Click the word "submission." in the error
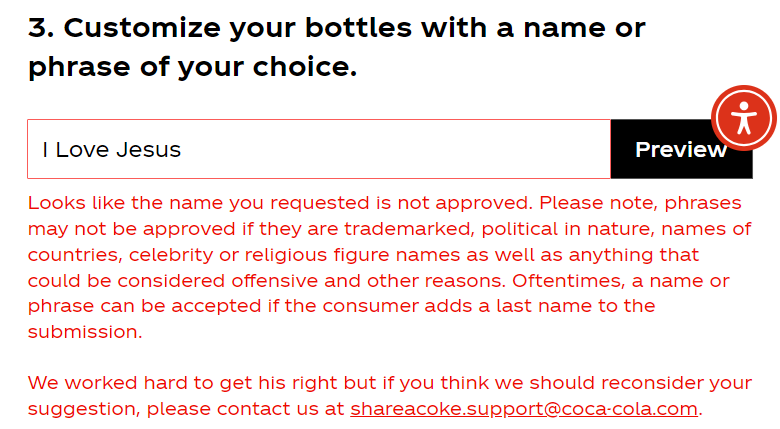 pyautogui.click(x=86, y=332)
